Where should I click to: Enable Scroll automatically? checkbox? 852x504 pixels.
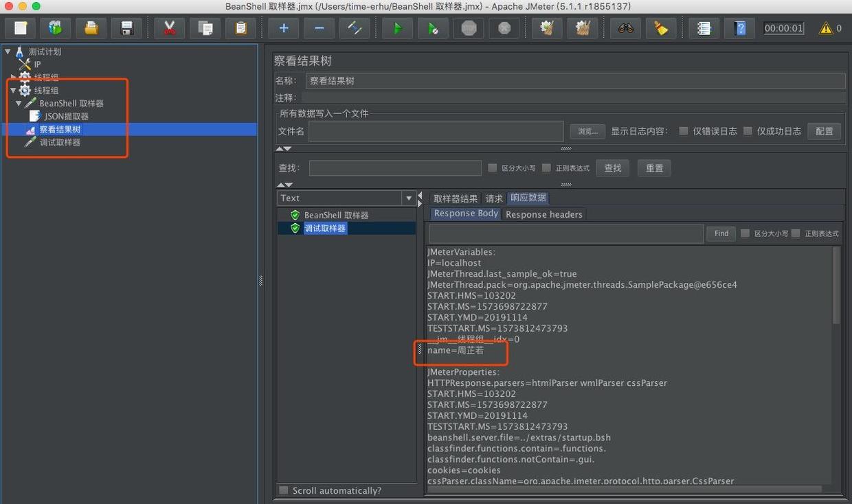coord(283,490)
